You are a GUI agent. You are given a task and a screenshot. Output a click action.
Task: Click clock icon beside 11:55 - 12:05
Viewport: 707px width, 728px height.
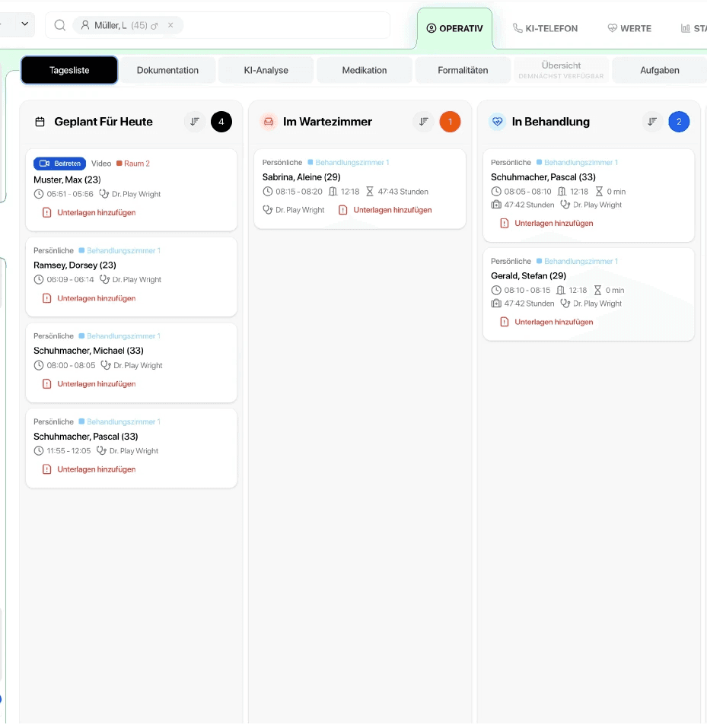pos(39,451)
